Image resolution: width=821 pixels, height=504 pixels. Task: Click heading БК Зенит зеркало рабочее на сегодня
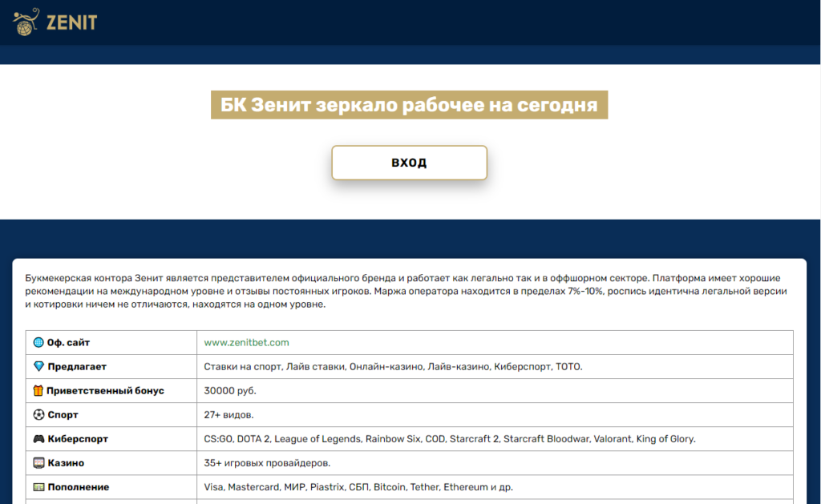click(x=409, y=105)
